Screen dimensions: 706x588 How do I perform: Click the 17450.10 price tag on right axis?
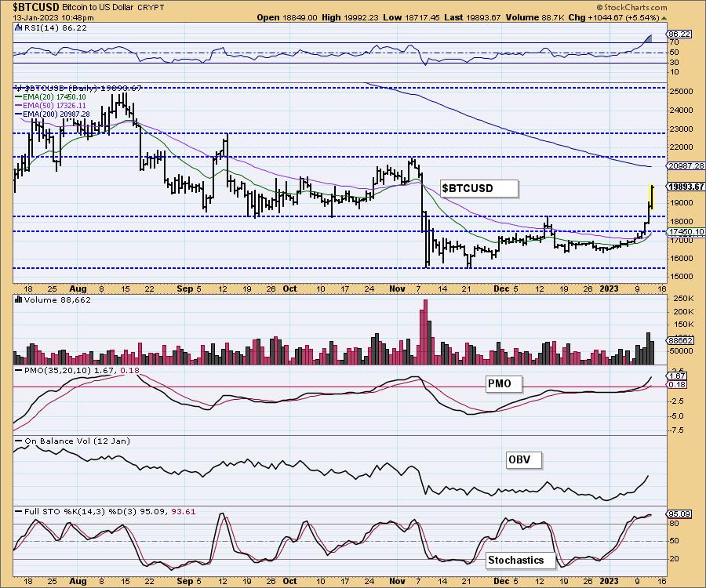(x=686, y=232)
